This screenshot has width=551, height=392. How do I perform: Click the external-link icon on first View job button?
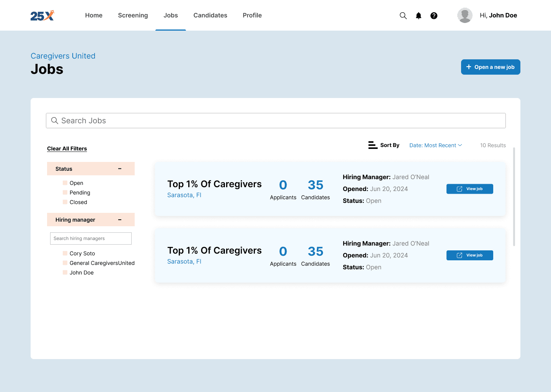459,189
